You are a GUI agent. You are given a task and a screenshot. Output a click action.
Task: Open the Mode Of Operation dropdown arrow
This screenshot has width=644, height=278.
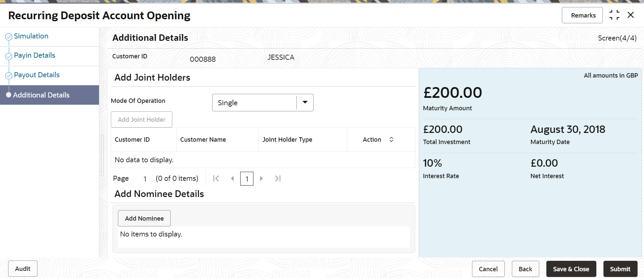[305, 103]
